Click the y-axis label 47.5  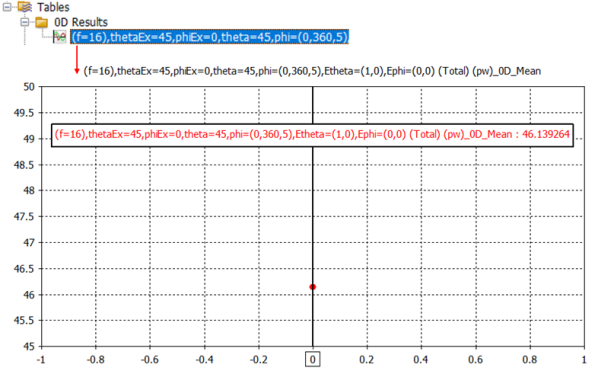[x=24, y=217]
